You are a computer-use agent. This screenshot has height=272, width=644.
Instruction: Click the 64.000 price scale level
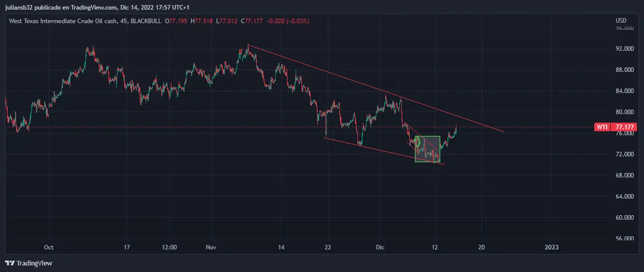[624, 196]
